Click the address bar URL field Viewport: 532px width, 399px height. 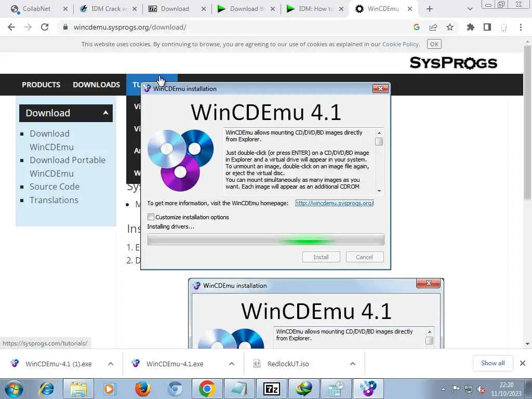tap(234, 27)
